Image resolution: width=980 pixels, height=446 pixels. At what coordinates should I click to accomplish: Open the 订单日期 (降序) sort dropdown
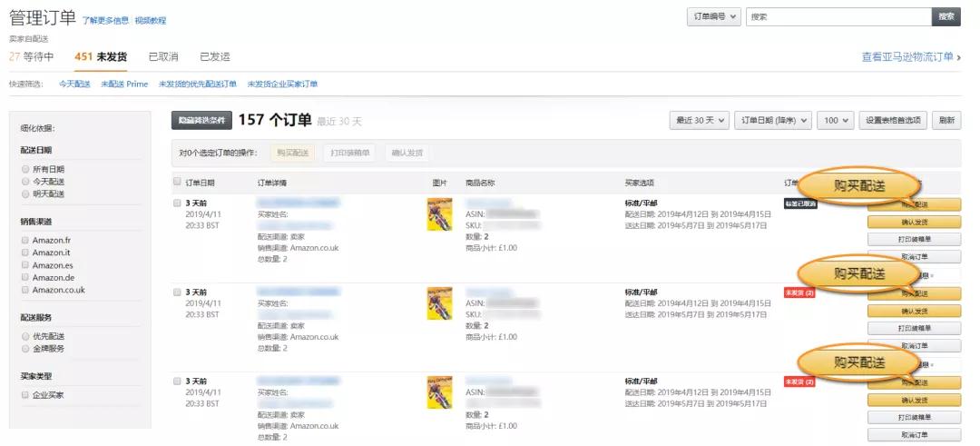[772, 121]
